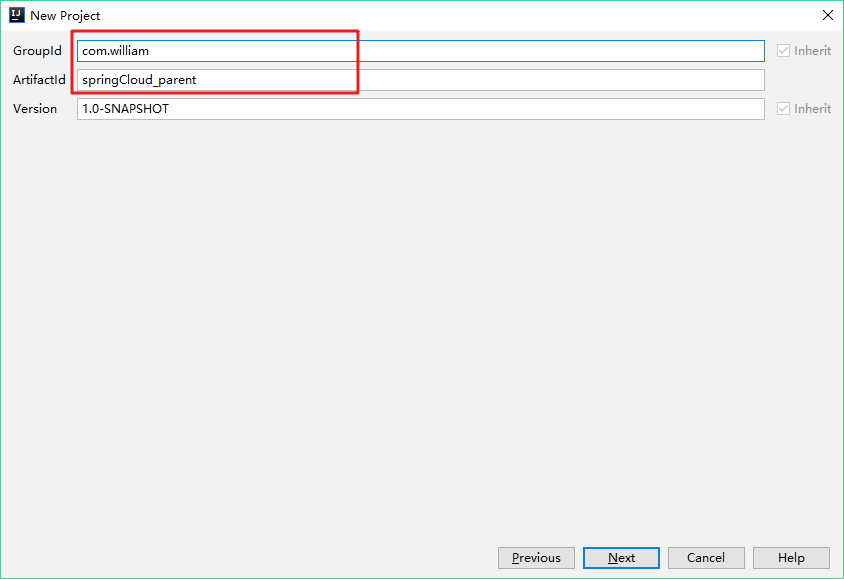
Task: Click the ArtifactId label
Action: pyautogui.click(x=39, y=80)
